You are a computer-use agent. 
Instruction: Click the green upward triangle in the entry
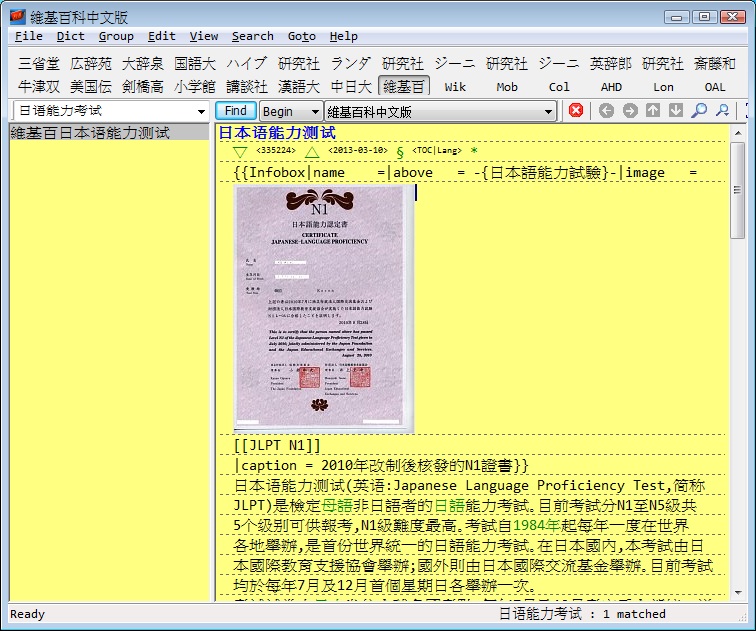tap(312, 152)
